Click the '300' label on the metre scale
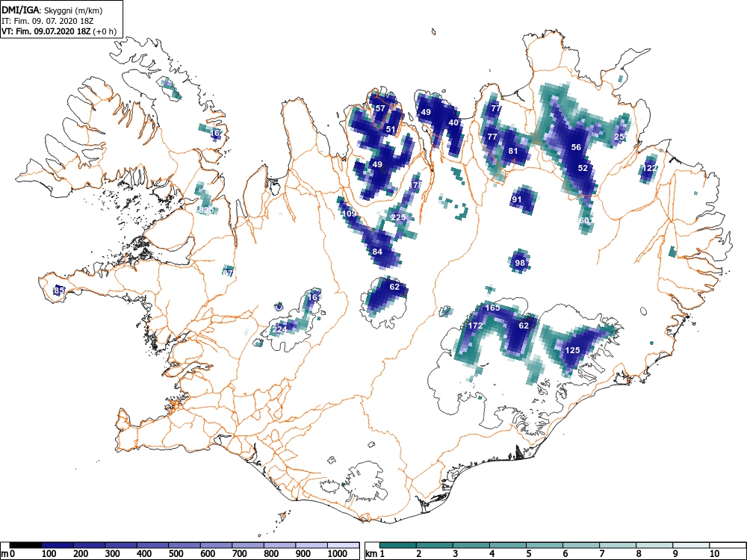Viewport: 747px width, 560px height. click(113, 553)
